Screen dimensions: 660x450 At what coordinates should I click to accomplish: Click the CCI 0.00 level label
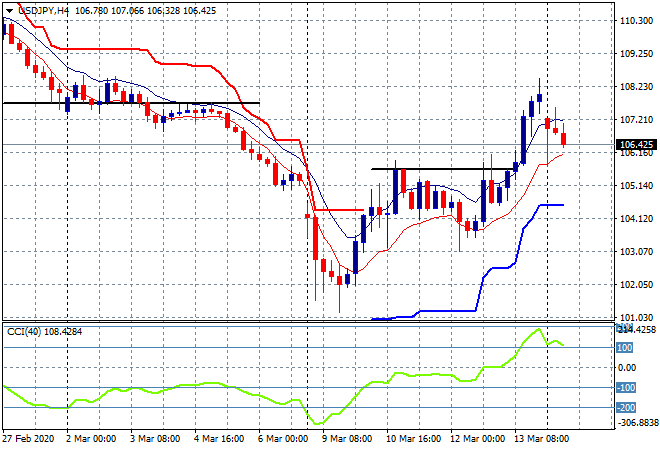627,368
